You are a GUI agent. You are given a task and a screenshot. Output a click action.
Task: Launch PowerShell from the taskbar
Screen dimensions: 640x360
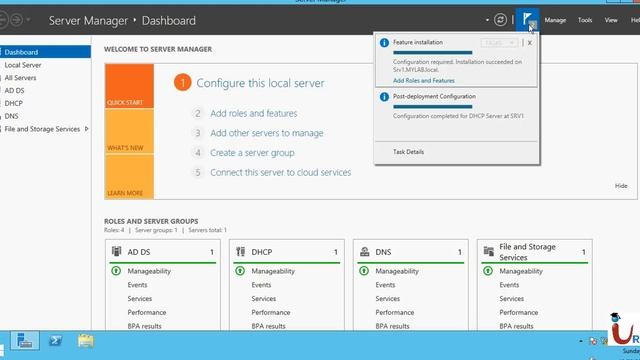[55, 340]
